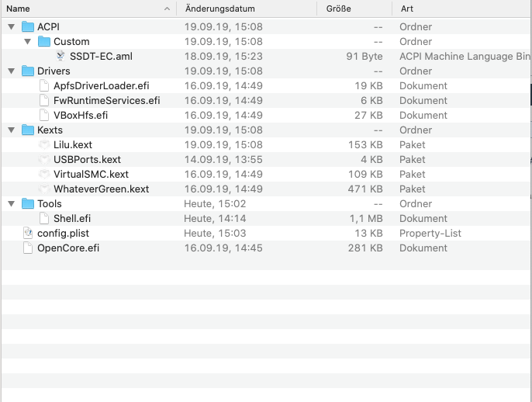Sort by the Größe column header
The image size is (532, 402).
(349, 9)
